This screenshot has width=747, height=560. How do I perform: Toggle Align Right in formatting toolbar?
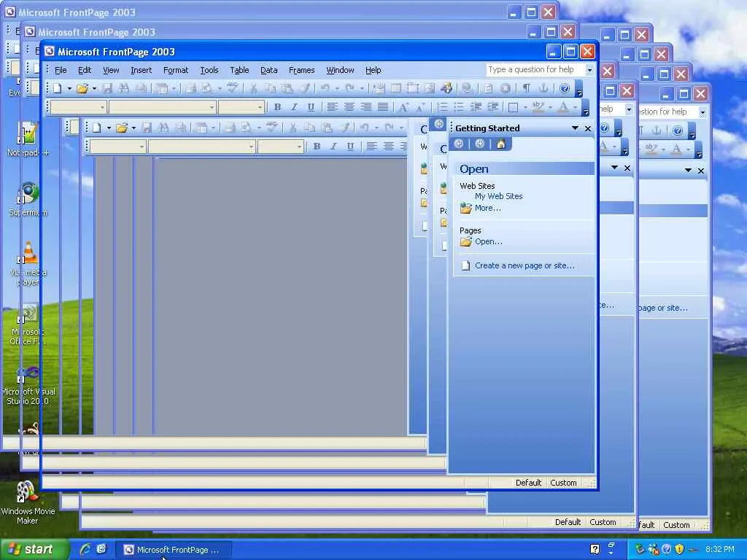point(366,107)
